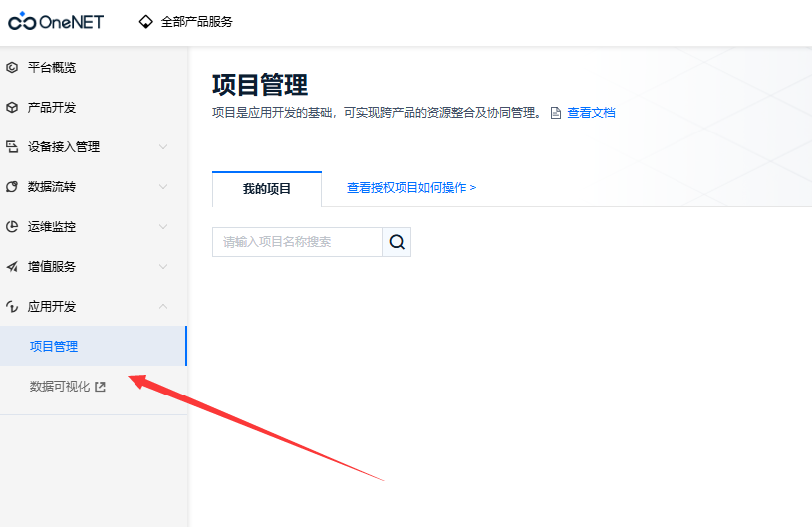Click the 全部产品服务 diamond icon
The width and height of the screenshot is (812, 527).
pos(146,21)
